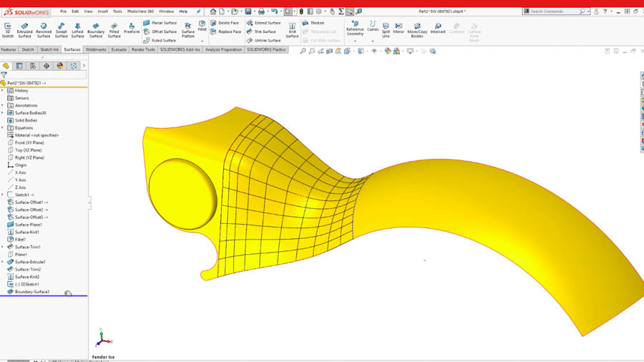The height and width of the screenshot is (362, 644).
Task: Switch to the Evaluate tab
Action: pos(119,49)
